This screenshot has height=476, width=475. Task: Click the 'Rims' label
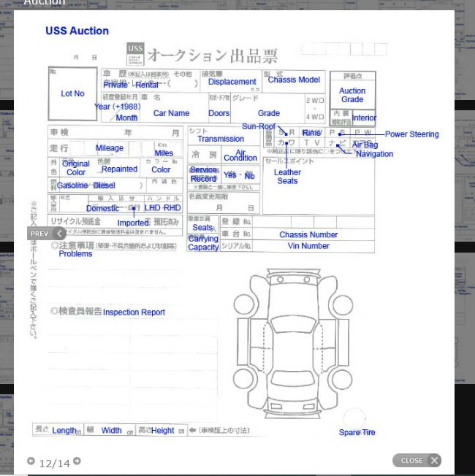[x=311, y=133]
